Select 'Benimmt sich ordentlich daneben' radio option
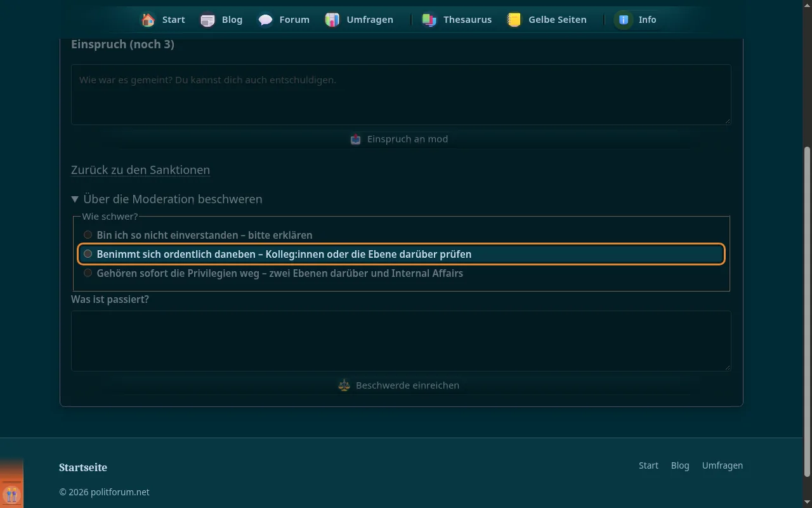This screenshot has width=812, height=508. click(x=88, y=254)
